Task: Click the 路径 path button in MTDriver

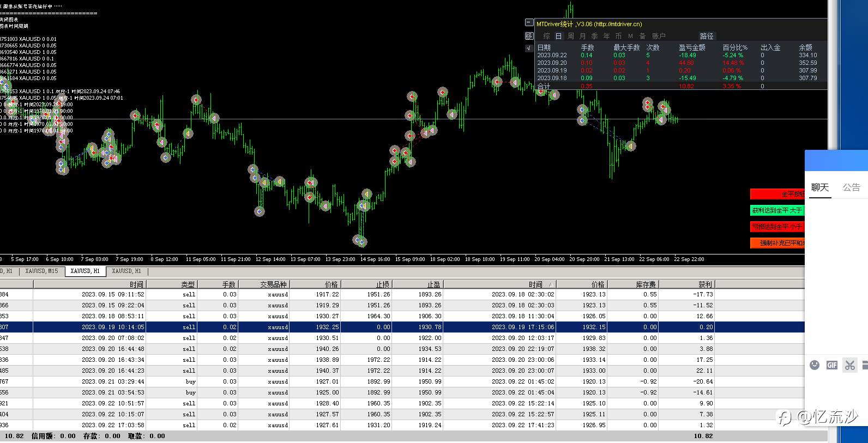Action: click(707, 36)
